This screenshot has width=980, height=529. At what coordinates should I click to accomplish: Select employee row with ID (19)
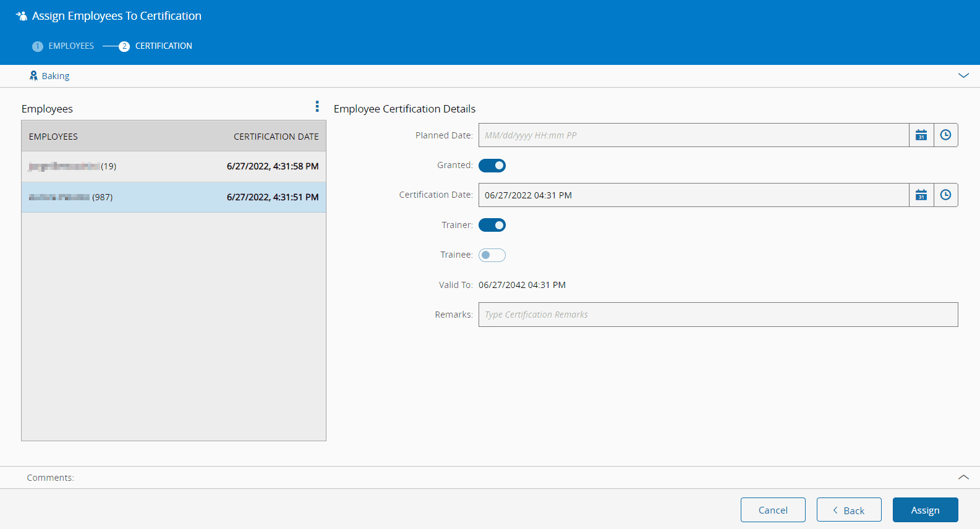(x=173, y=166)
